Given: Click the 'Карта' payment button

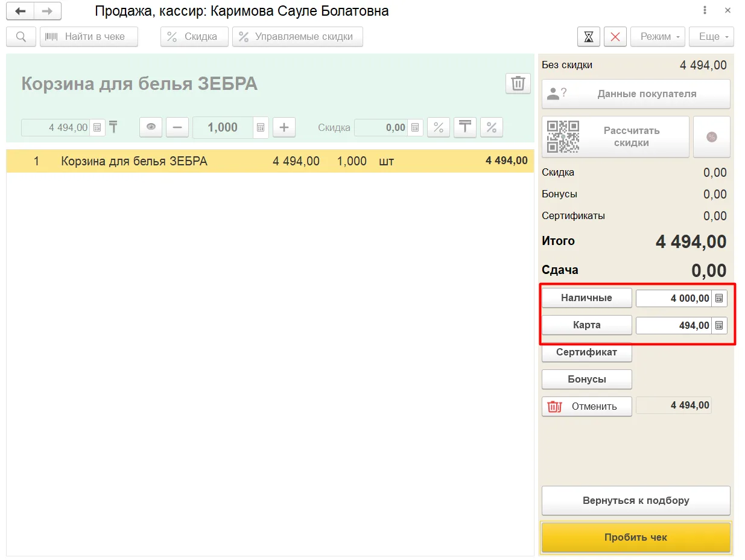Looking at the screenshot, I should (586, 325).
